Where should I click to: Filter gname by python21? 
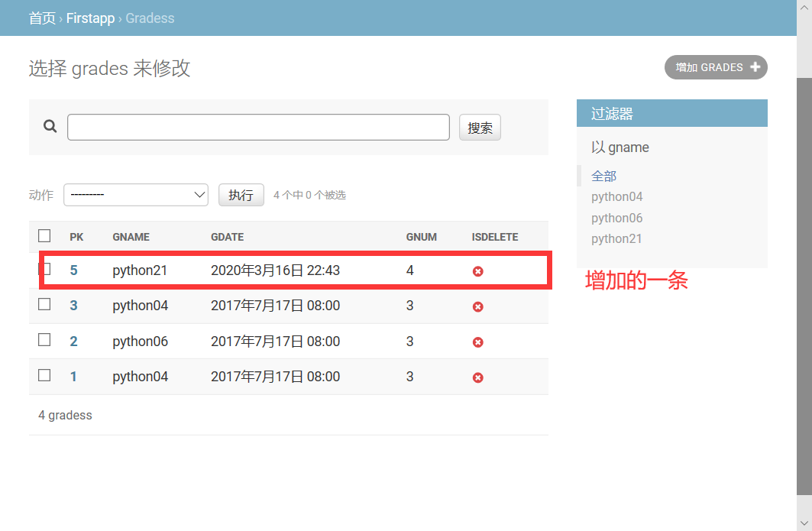616,239
